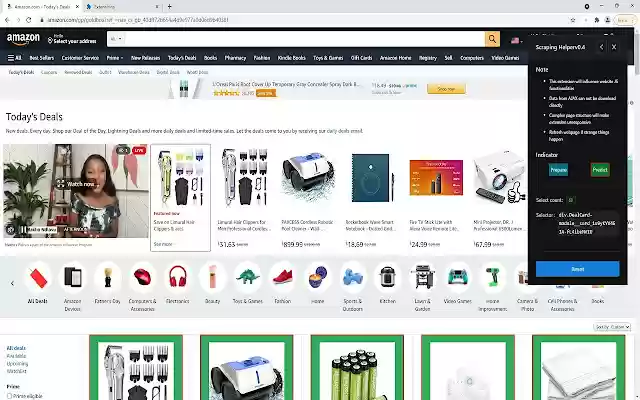This screenshot has width=640, height=400.
Task: Open the green batteries deal card
Action: (357, 368)
